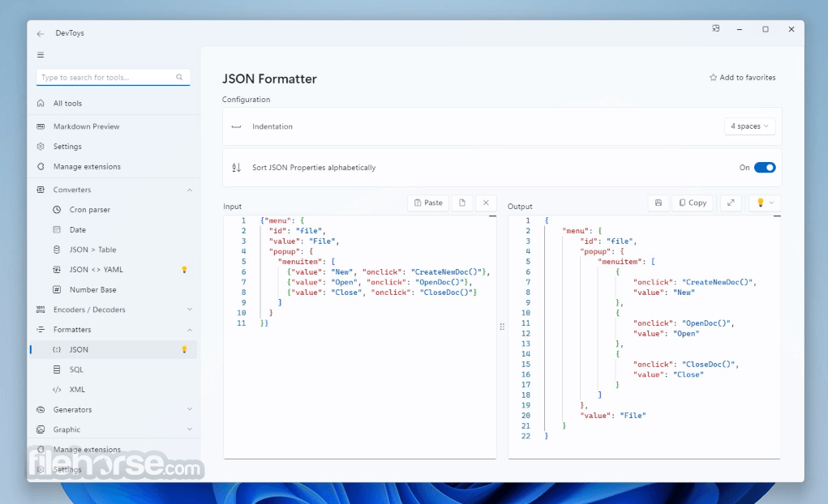Click the Date calendar icon
The width and height of the screenshot is (828, 504).
point(57,230)
